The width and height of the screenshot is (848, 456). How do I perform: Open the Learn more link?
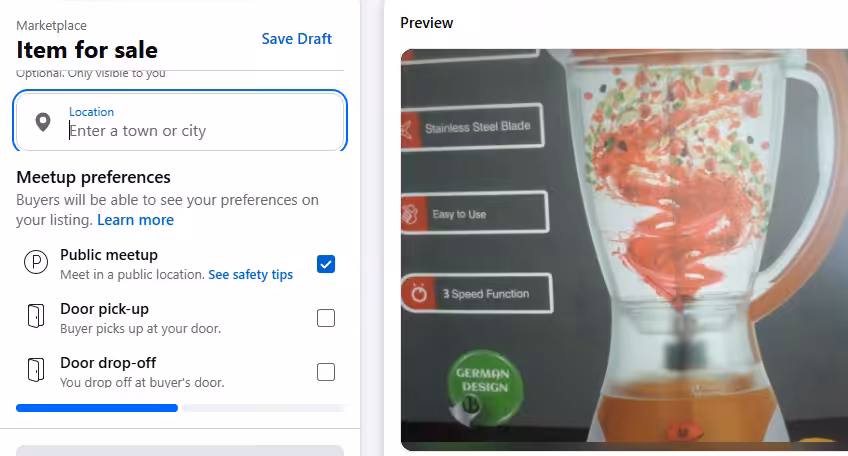coord(135,220)
